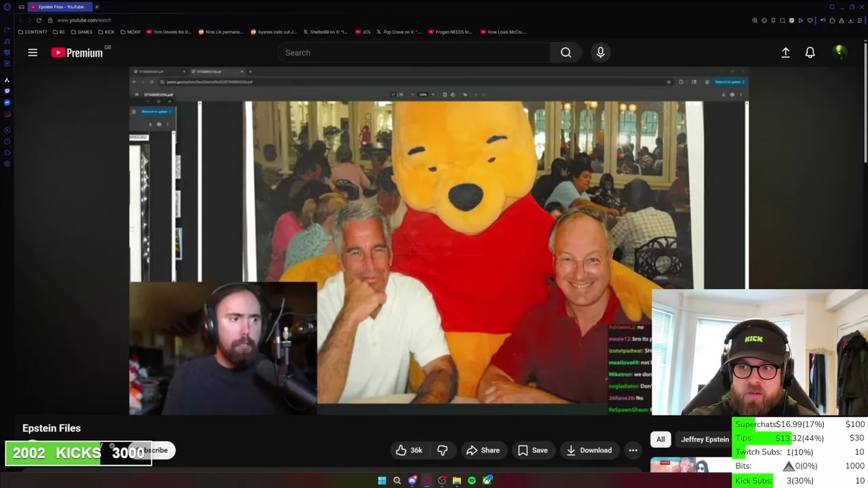The image size is (868, 488).
Task: Open the 'Syanne calls out J...' bookmark
Action: tap(273, 32)
